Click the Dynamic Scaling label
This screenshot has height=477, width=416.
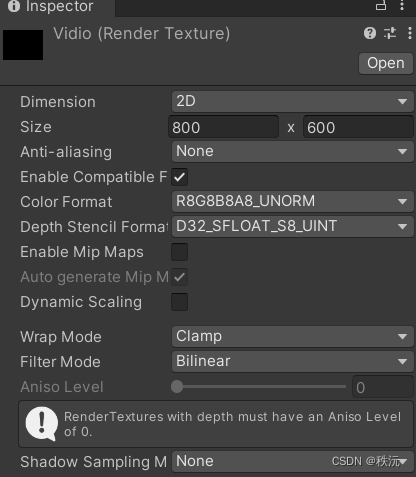tap(81, 302)
